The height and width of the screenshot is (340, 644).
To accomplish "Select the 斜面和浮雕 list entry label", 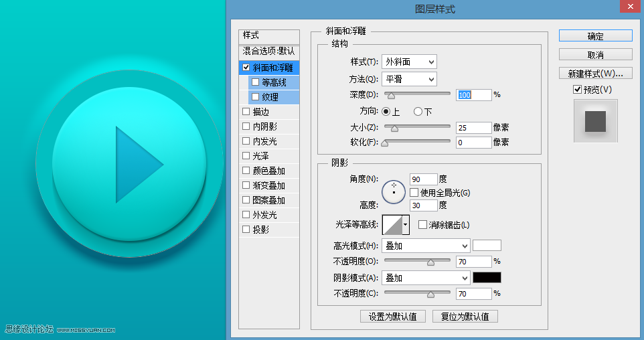I will (x=273, y=68).
